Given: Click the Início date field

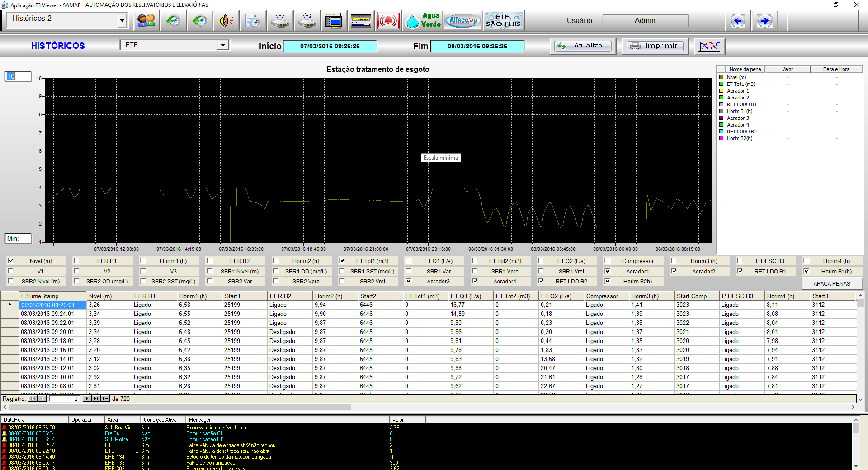Looking at the screenshot, I should pos(330,46).
